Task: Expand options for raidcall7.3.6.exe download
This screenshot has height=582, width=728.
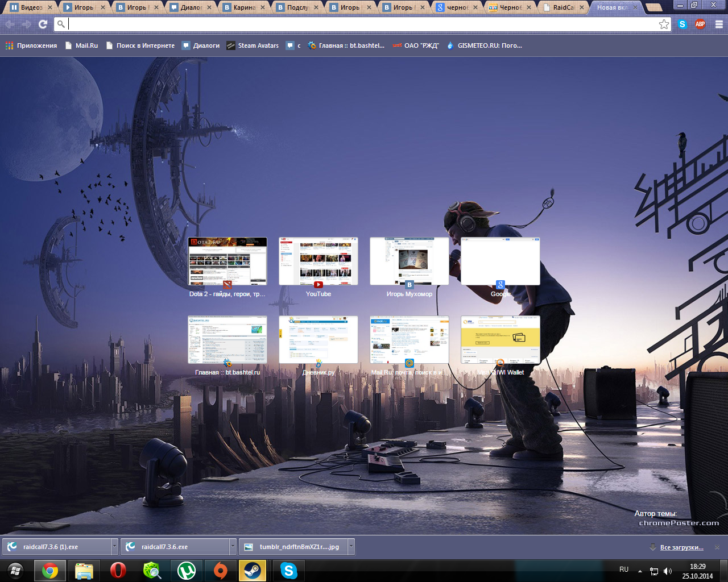Action: (233, 547)
